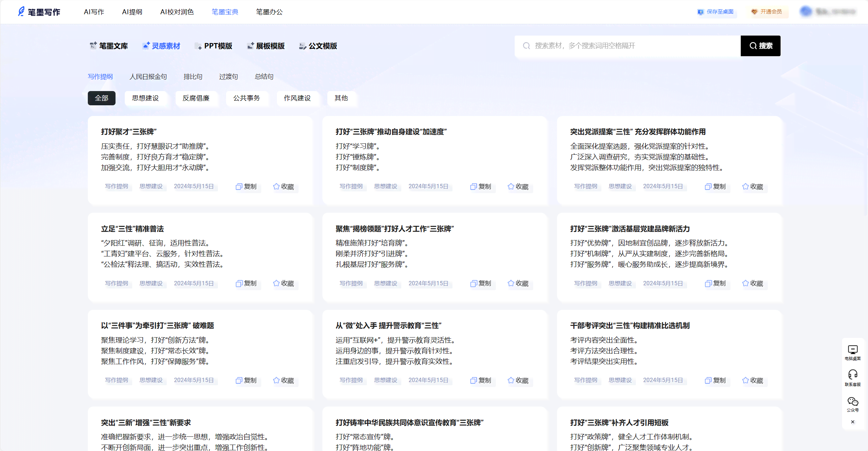Copy the 以"三件事"为牵引 card

click(246, 380)
